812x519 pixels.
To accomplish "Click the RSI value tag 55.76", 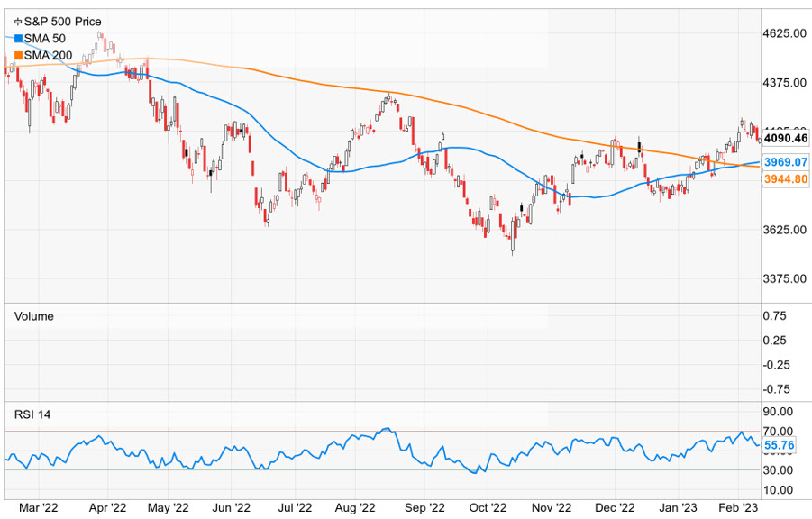I will click(779, 445).
